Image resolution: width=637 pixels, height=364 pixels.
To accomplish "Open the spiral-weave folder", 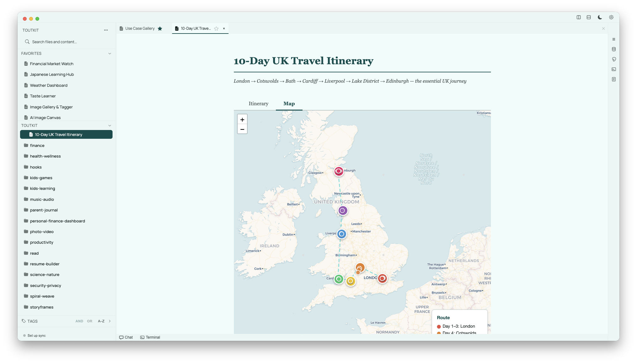I will pos(66,296).
